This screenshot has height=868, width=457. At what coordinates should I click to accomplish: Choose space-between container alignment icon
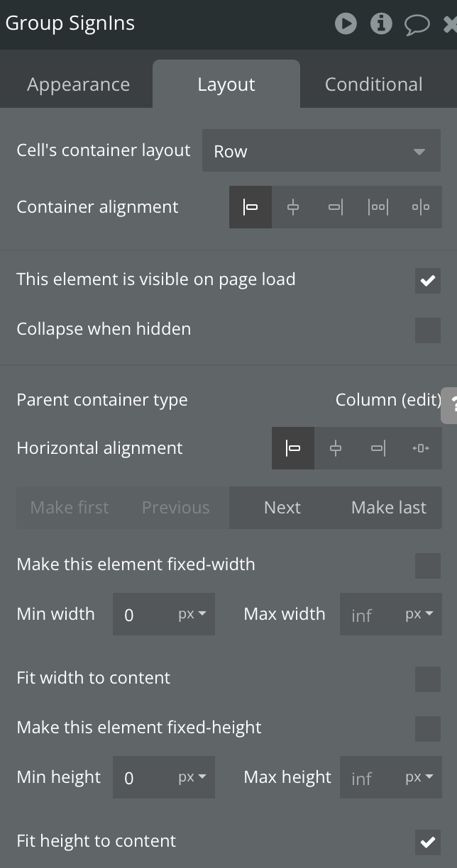click(378, 207)
